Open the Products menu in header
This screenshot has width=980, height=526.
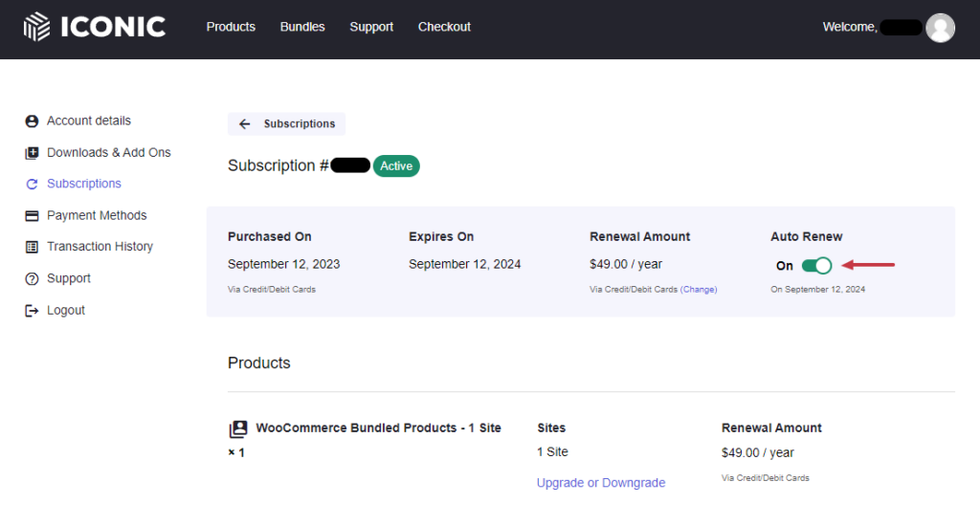(231, 27)
